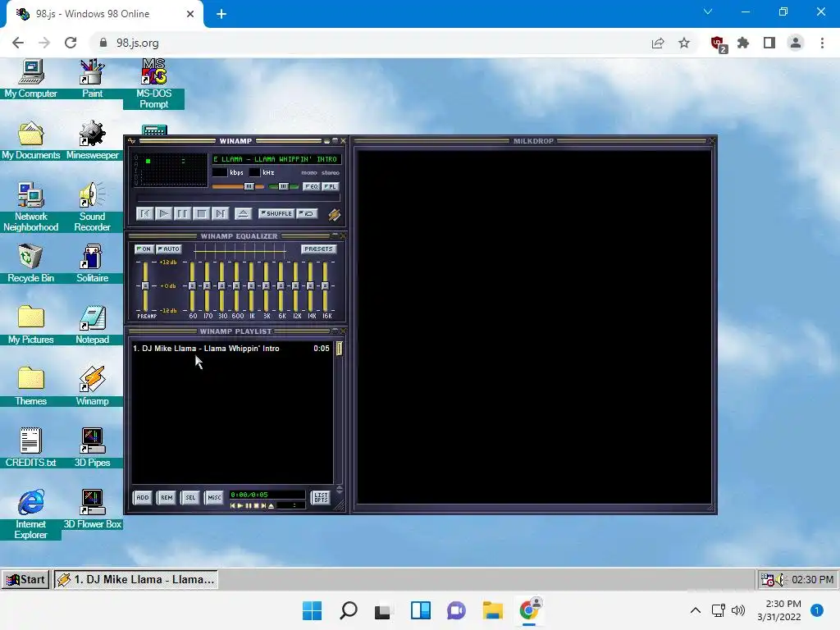Viewport: 840px width, 630px height.
Task: Click the Winamp seek position bar
Action: click(239, 199)
